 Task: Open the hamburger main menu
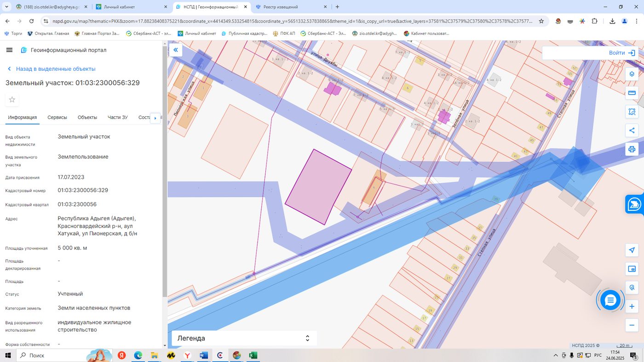point(9,50)
